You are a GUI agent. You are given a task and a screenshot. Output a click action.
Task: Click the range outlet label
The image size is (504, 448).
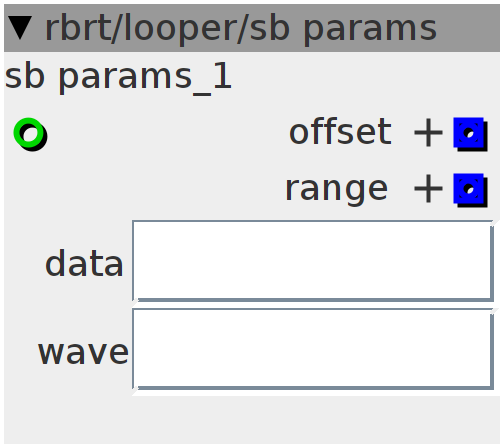(337, 190)
